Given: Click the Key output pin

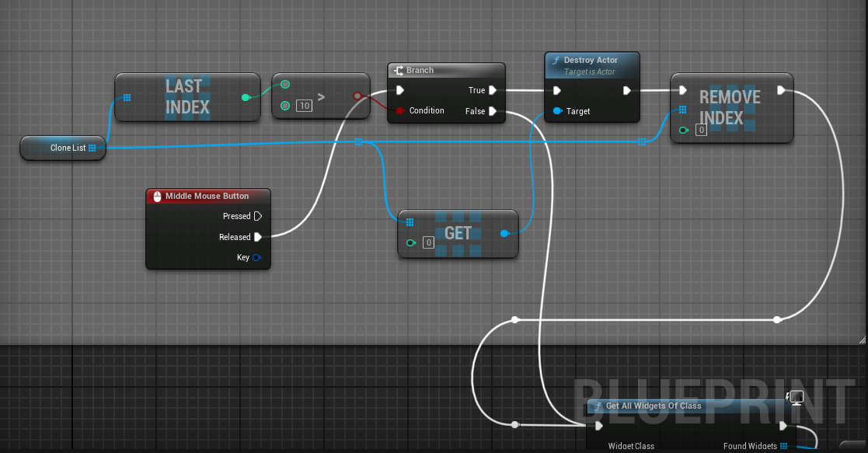Looking at the screenshot, I should click(256, 257).
